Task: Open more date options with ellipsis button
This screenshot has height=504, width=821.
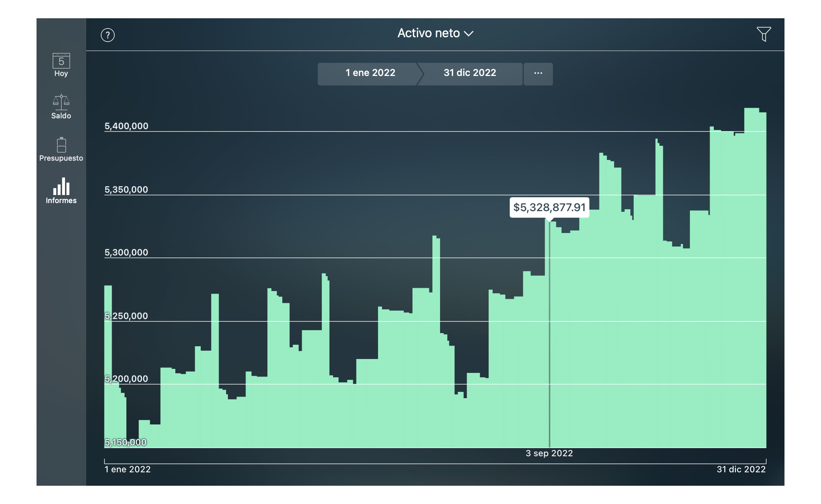Action: click(x=538, y=73)
